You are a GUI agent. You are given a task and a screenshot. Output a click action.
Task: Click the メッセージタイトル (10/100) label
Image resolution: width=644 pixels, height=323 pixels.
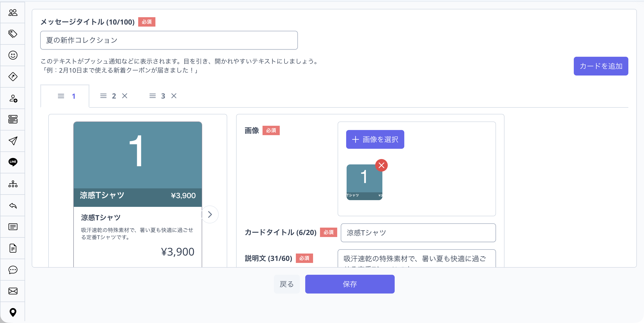[87, 22]
